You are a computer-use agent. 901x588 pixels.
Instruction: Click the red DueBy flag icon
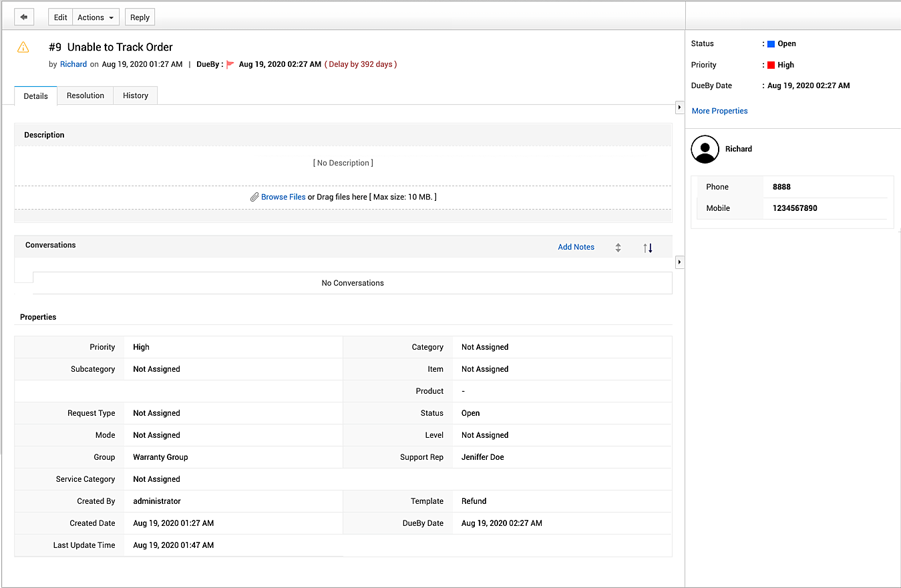pos(230,65)
